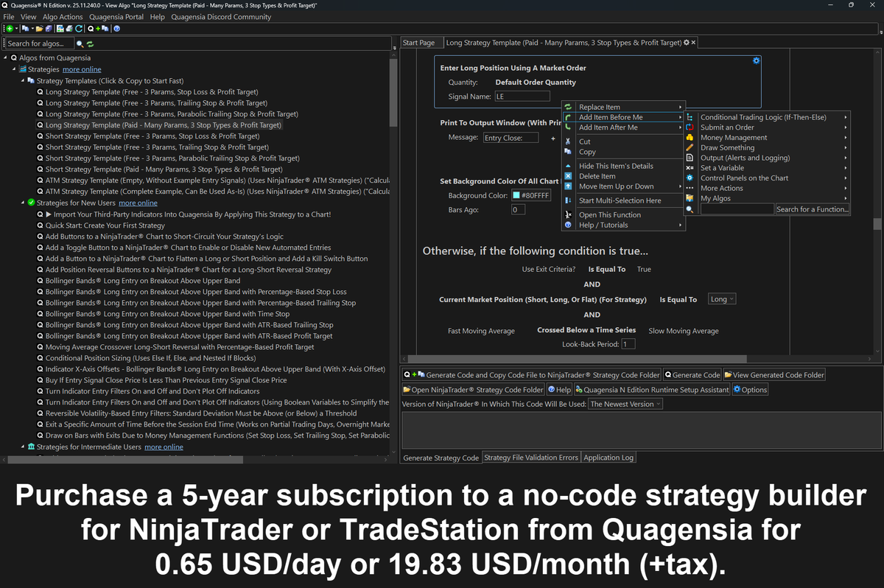The image size is (884, 588).
Task: Click the gear icon in the strategy tab title
Action: 687,43
